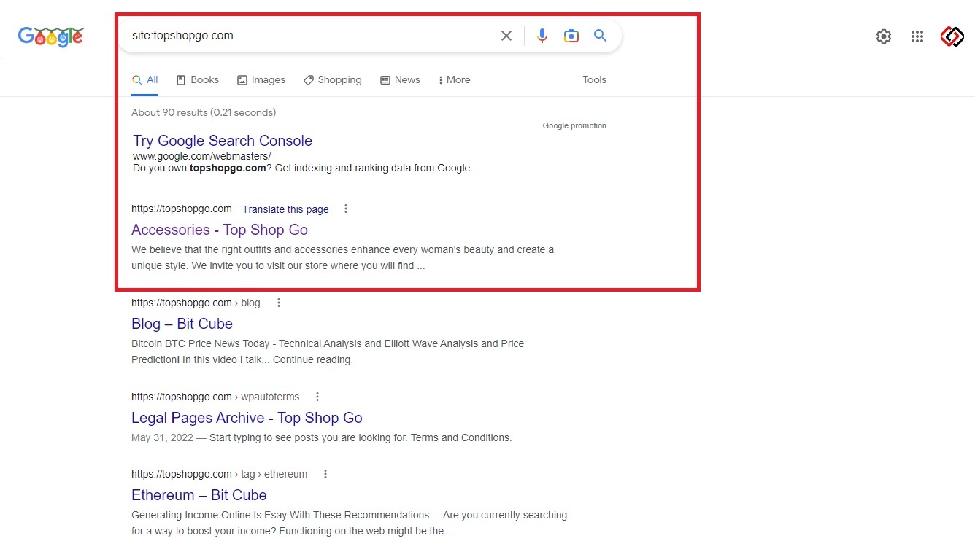This screenshot has height=560, width=975.
Task: Open three-dot menu for wpautoterms result
Action: (317, 397)
